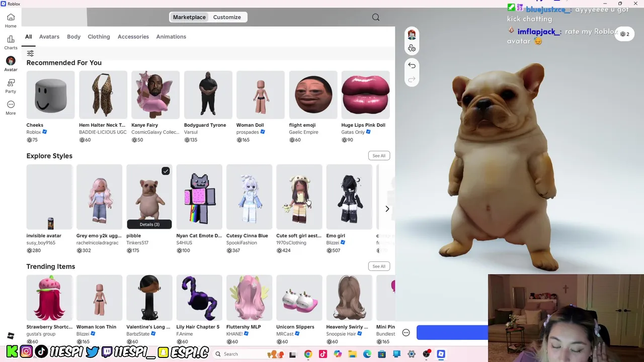The width and height of the screenshot is (644, 362).
Task: Open Google Chrome from the taskbar
Action: [308, 354]
